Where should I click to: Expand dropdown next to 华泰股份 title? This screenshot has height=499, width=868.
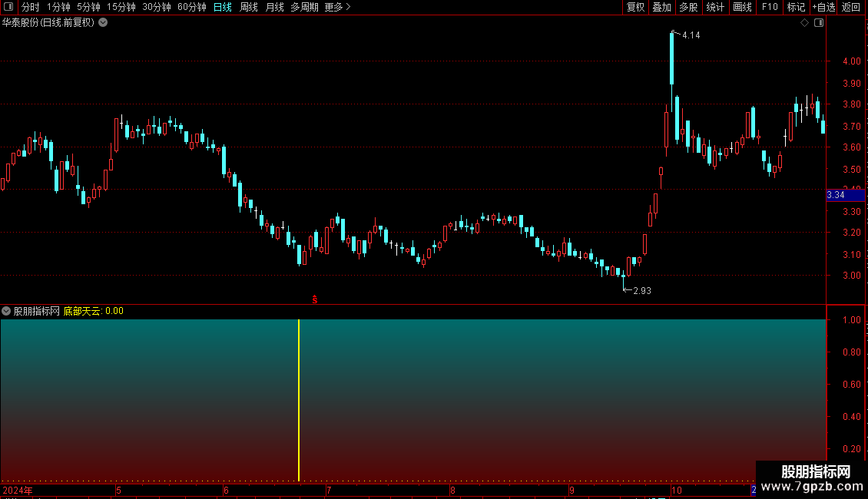point(103,23)
